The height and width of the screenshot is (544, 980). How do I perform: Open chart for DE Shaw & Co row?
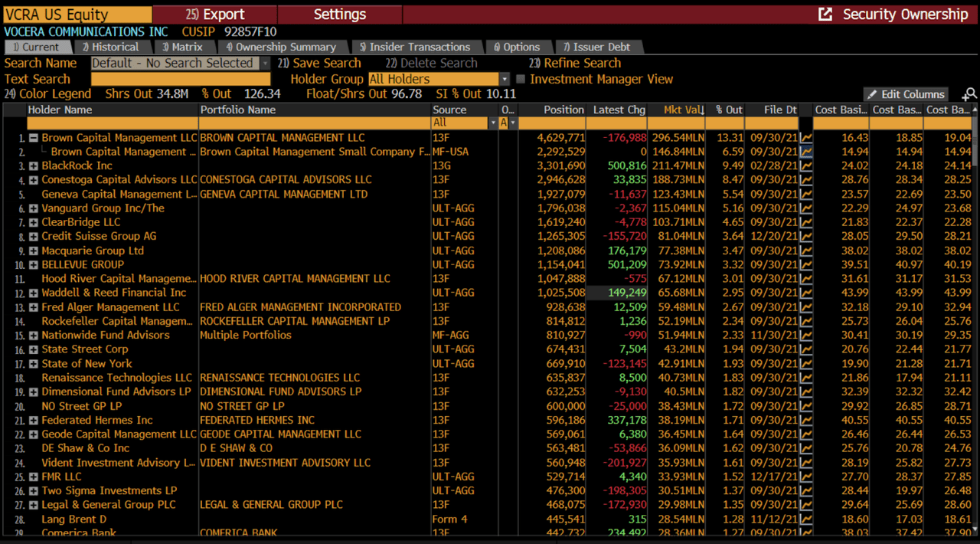(x=806, y=448)
